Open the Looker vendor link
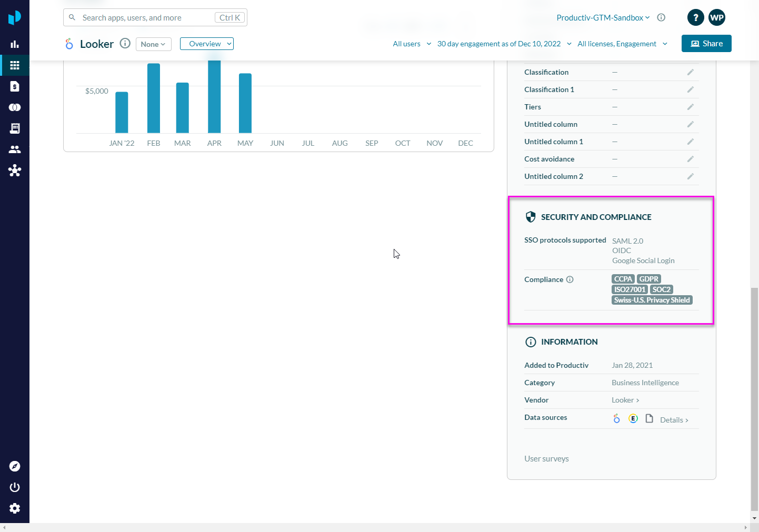 point(625,400)
